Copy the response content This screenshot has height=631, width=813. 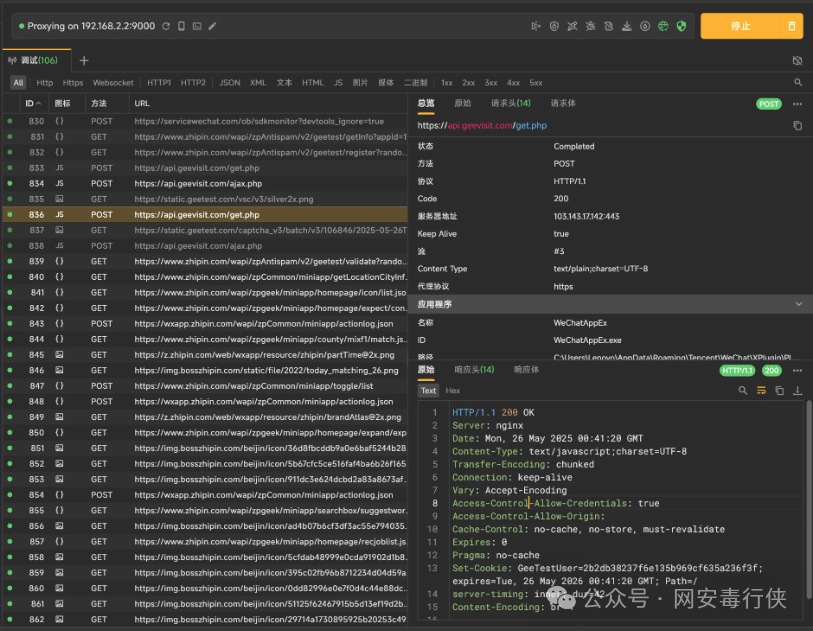[779, 390]
